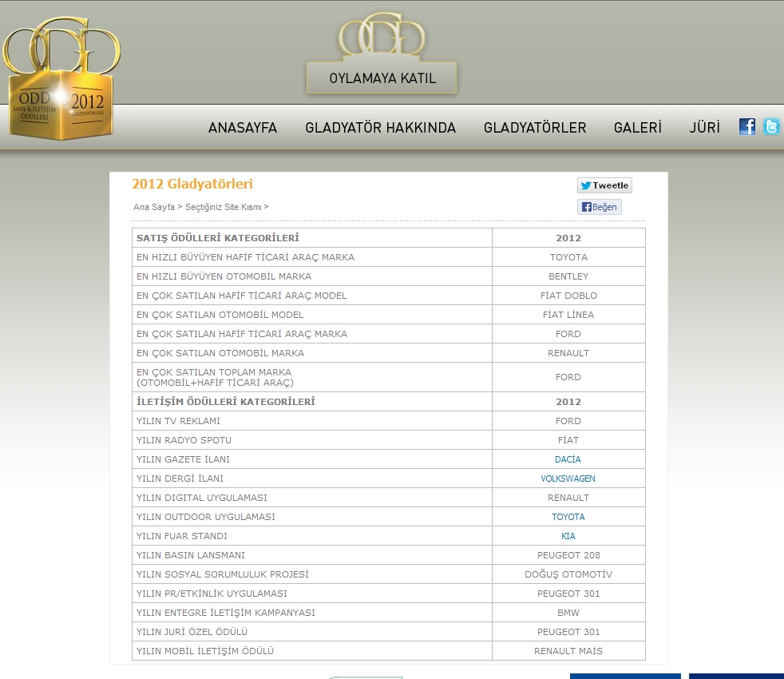Open the Twitter icon in navigation bar
Image resolution: width=784 pixels, height=679 pixels.
tap(771, 126)
